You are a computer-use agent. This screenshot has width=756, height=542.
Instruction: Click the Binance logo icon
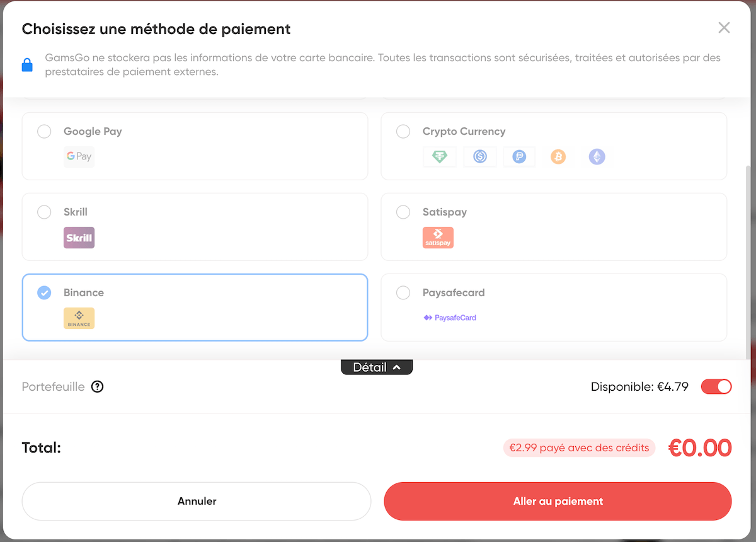(x=79, y=318)
